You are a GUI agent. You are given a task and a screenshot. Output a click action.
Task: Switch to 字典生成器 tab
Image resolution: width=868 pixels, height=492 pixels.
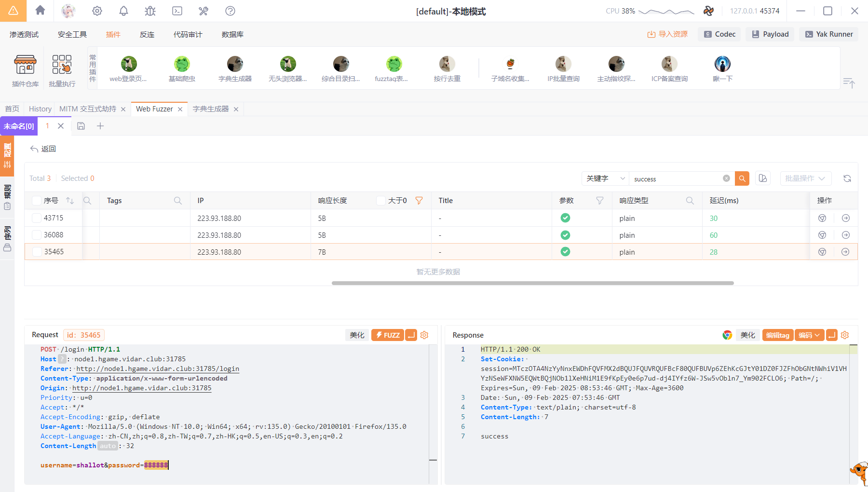coord(211,109)
